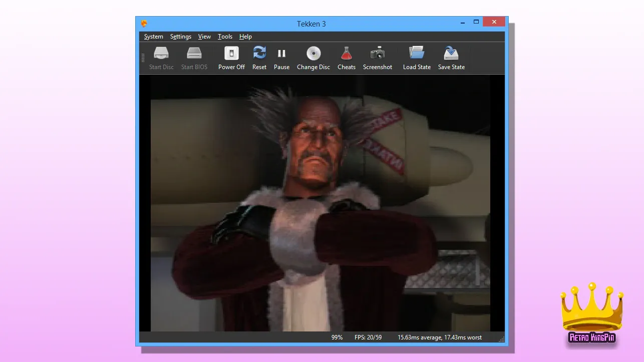
Task: Click the FPS: 20/59 status entry
Action: coord(368,337)
